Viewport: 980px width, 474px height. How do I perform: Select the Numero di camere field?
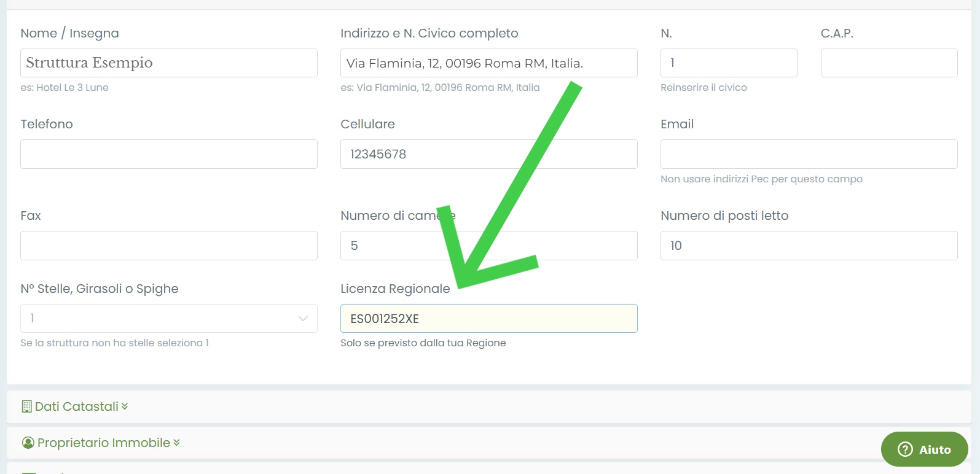pos(488,246)
